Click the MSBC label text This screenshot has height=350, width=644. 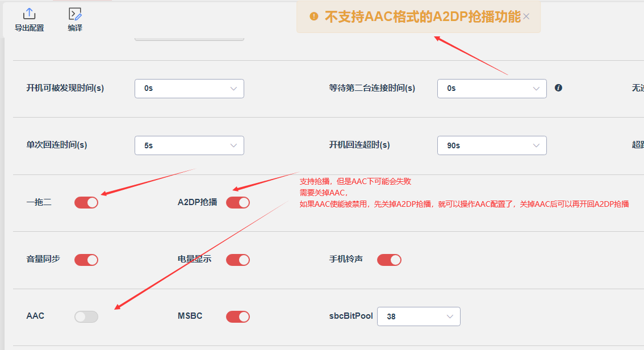point(190,316)
